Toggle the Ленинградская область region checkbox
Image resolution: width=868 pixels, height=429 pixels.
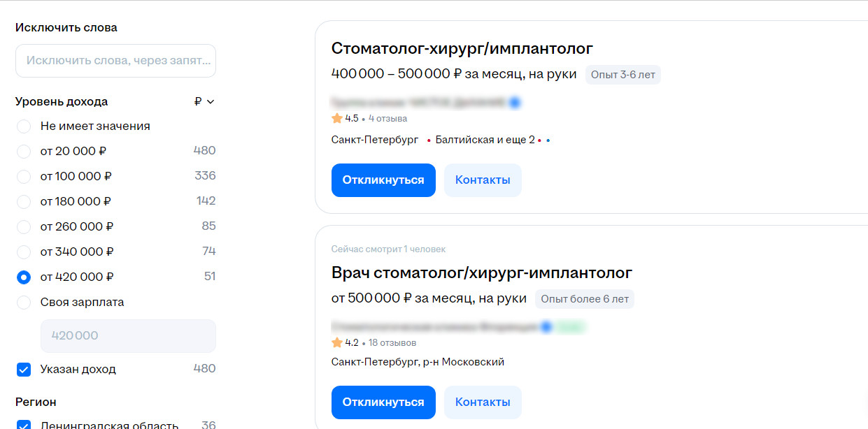[24, 425]
